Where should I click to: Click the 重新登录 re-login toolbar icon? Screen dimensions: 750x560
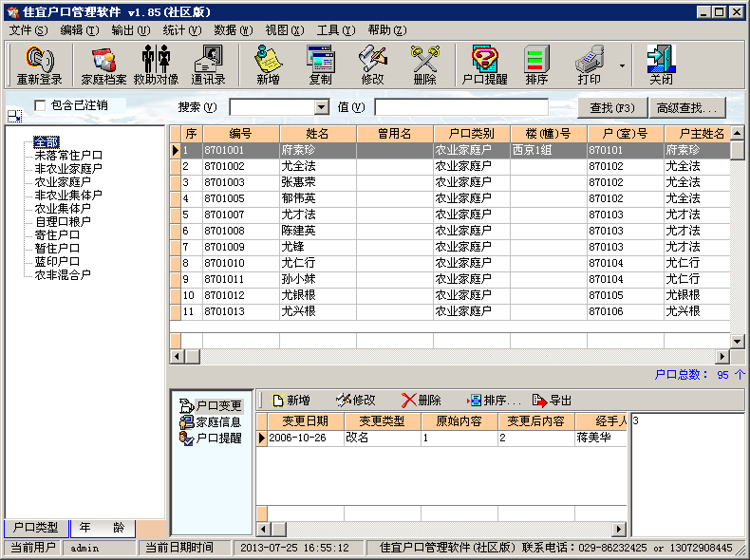pos(39,65)
